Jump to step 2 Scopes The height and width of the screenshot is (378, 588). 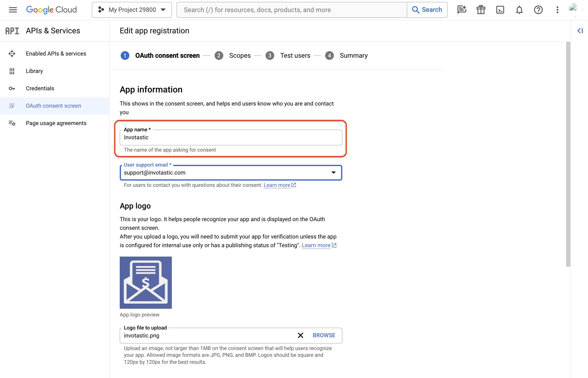point(232,56)
